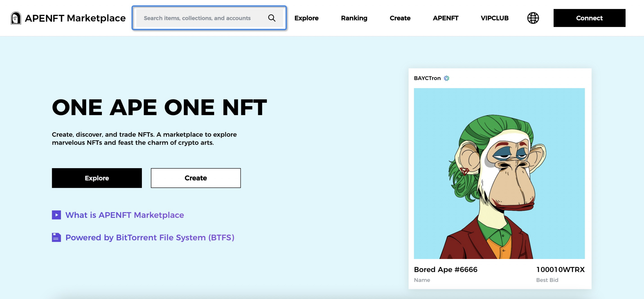
Task: Click the white Create hero button
Action: pos(196,178)
